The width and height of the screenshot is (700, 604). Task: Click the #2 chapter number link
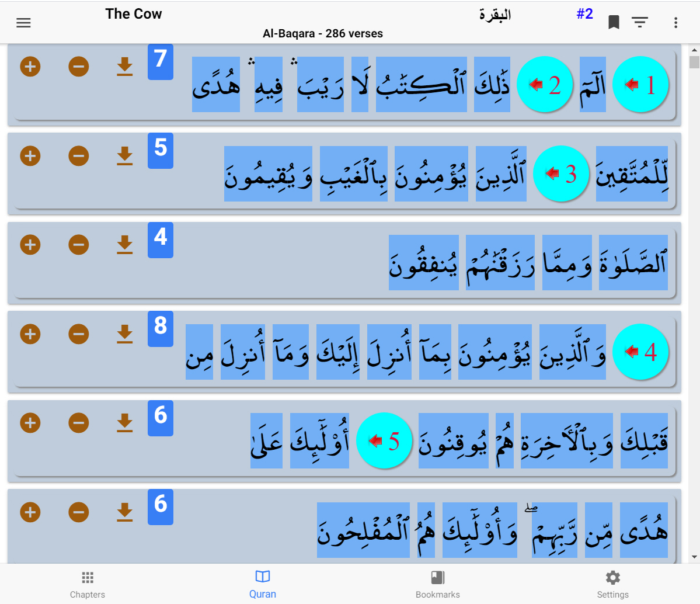click(584, 14)
